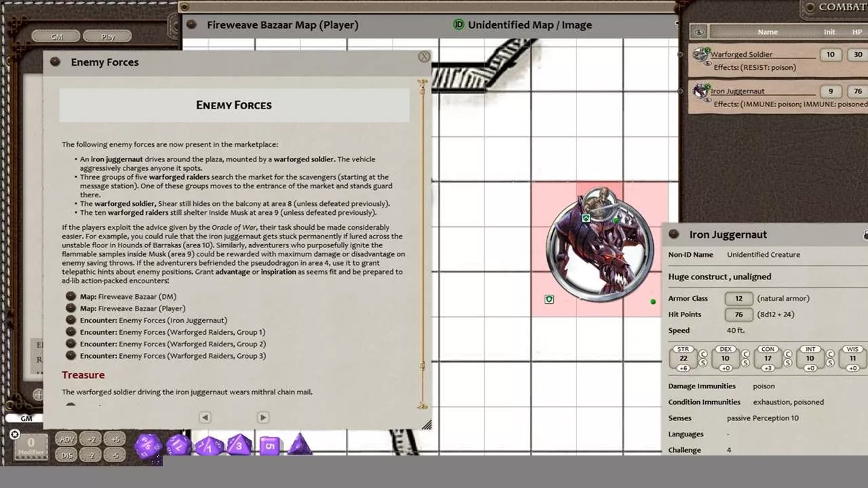
Task: Reset the modifier box star icon
Action: coord(14,434)
